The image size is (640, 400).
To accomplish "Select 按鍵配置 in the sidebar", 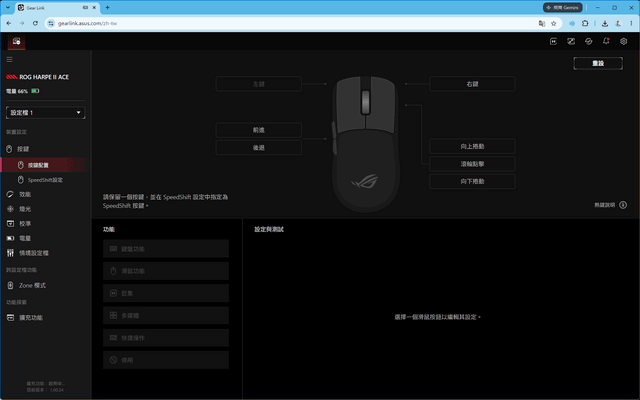I will 43,165.
